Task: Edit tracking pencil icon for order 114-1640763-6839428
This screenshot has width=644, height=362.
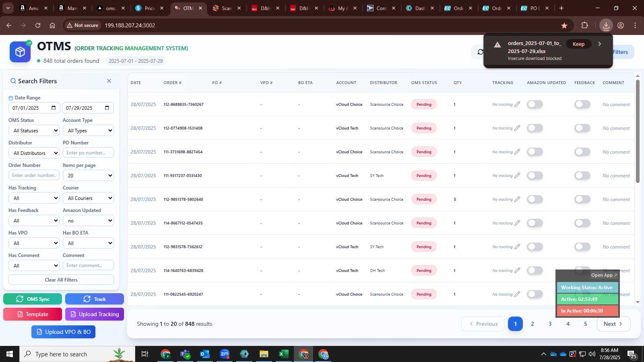Action: point(517,270)
